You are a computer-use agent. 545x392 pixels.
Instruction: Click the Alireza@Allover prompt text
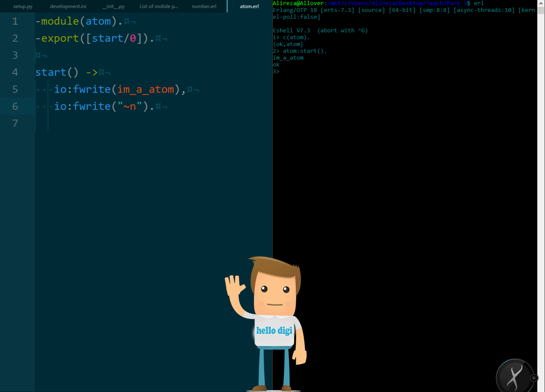pos(298,3)
